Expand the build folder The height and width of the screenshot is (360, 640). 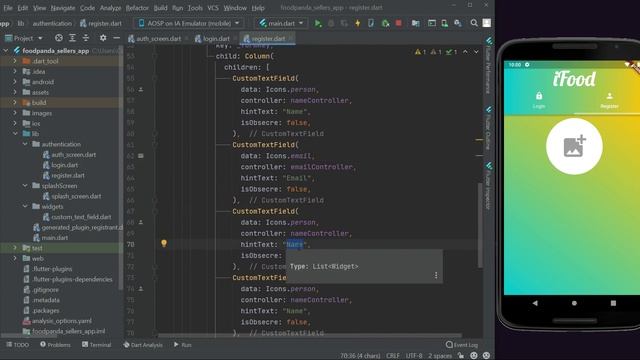[x=15, y=102]
